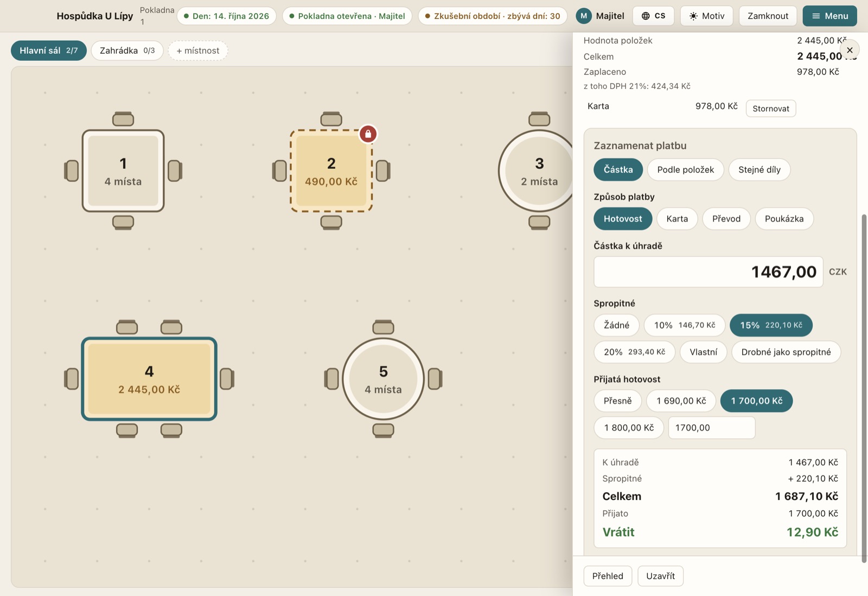
Task: Toggle the Motiv sun theme icon
Action: tap(693, 16)
